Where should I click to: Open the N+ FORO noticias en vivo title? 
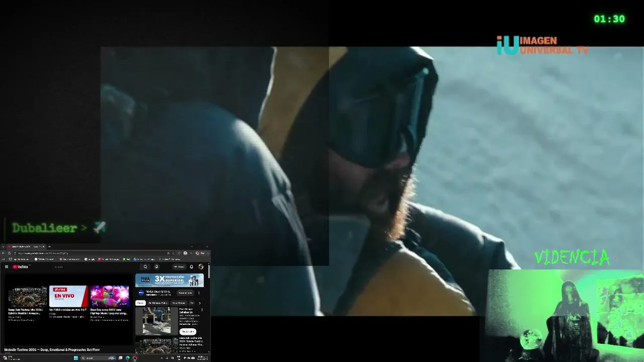coord(68,310)
